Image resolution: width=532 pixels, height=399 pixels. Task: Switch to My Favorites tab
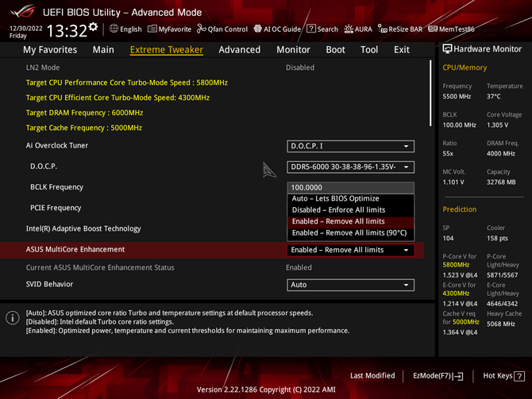pos(50,50)
